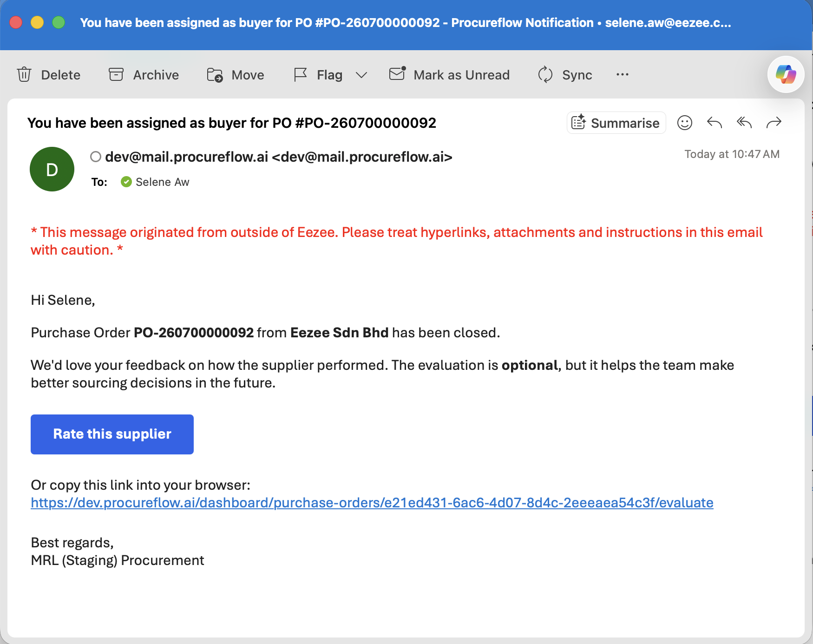Click the bold PO-260700000092 text in body
Viewport: 813px width, 644px height.
click(x=194, y=333)
